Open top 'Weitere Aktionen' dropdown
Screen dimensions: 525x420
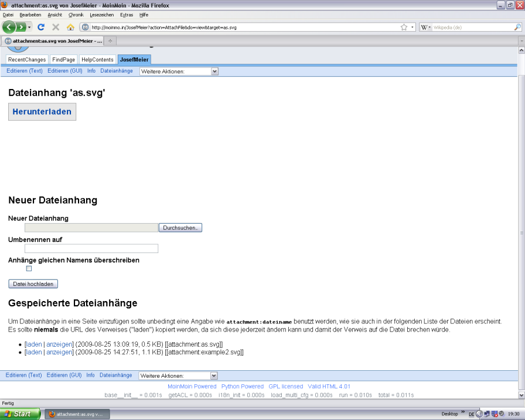179,71
